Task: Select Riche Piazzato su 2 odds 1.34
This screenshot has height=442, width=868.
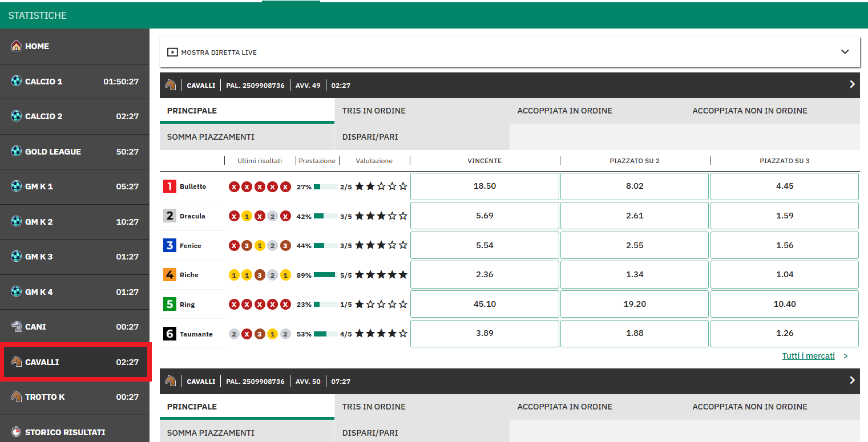Action: (634, 275)
